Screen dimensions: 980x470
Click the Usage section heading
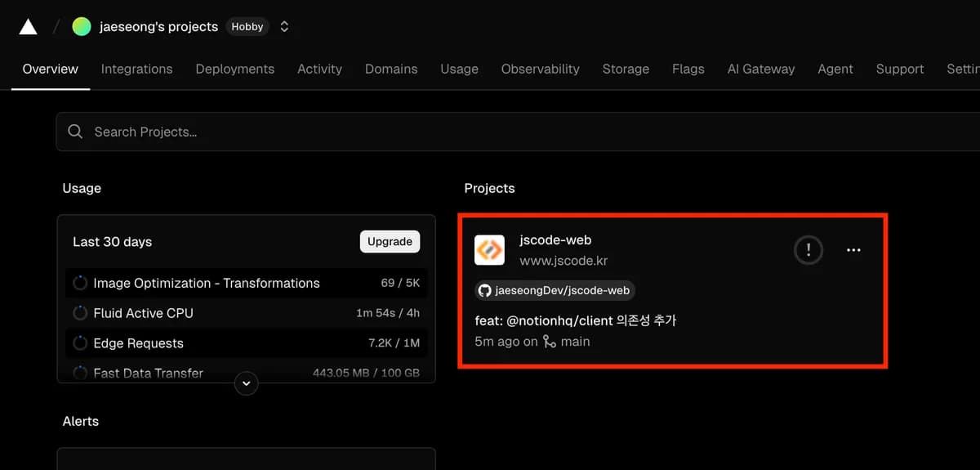pos(82,188)
